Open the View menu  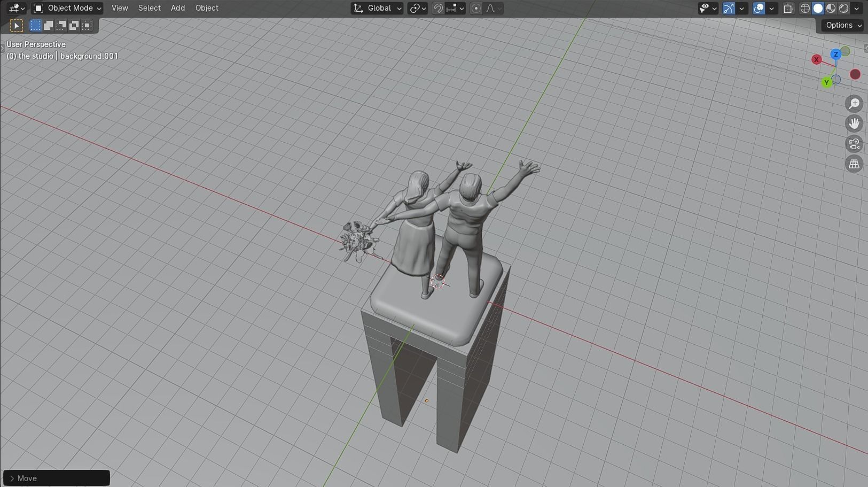(x=120, y=8)
